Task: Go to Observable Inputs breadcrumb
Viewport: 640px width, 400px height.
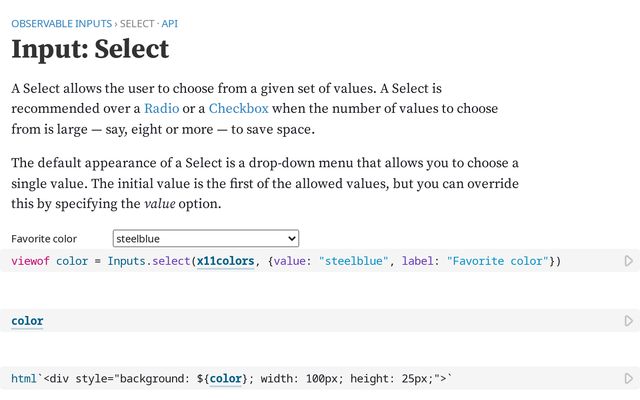Action: [x=62, y=22]
